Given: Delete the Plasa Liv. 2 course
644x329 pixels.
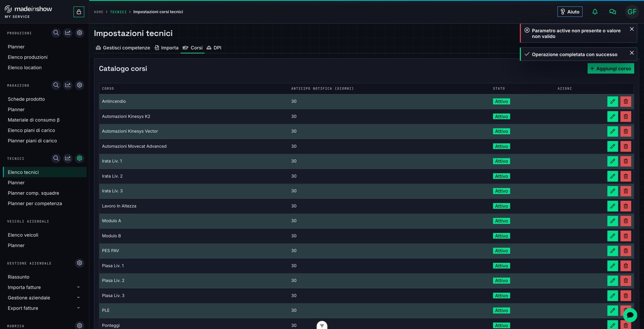Looking at the screenshot, I should point(626,281).
